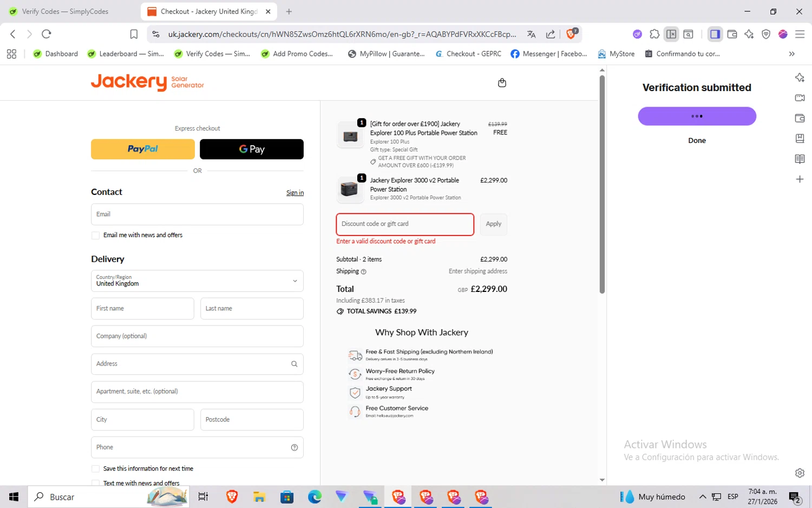Click address search magnifier icon
The image size is (812, 508).
294,364
